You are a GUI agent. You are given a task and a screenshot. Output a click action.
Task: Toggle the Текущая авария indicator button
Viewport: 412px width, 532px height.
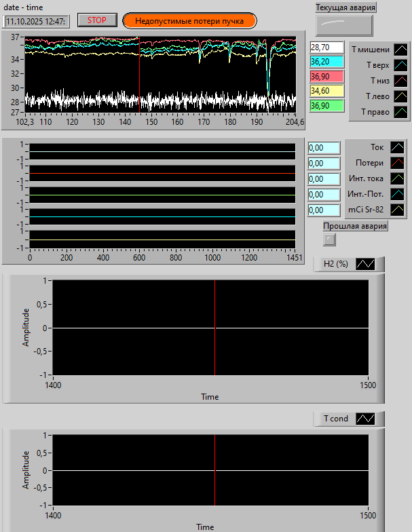tap(344, 25)
